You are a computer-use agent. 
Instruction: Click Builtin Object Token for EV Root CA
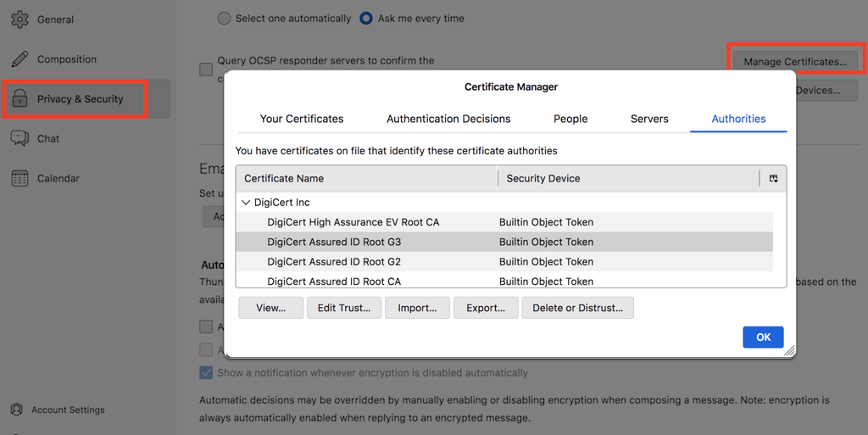click(546, 222)
